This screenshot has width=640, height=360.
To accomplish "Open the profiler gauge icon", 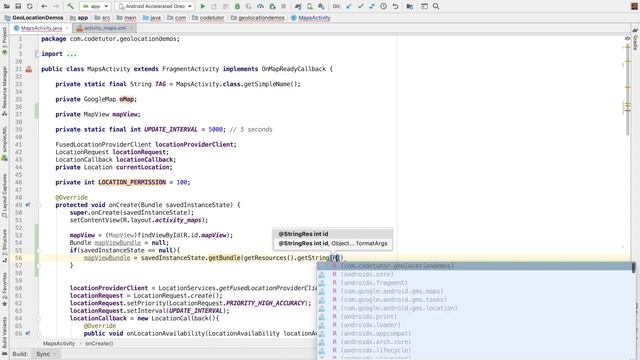I will click(x=260, y=6).
